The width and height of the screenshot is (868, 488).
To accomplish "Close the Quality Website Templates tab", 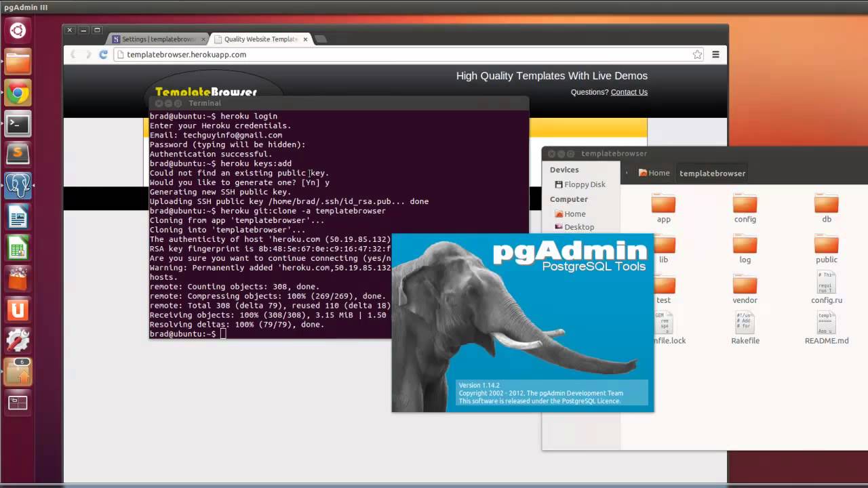I will (x=305, y=39).
